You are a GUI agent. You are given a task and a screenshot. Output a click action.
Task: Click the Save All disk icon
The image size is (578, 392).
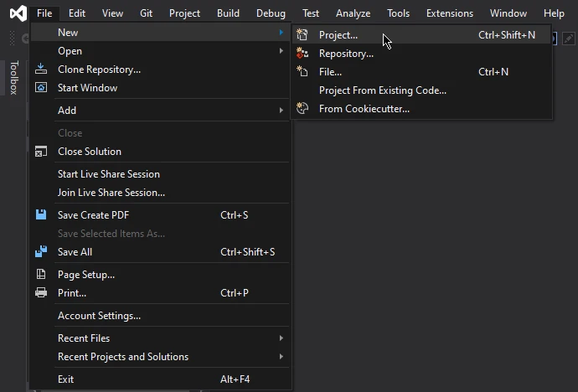tap(41, 252)
